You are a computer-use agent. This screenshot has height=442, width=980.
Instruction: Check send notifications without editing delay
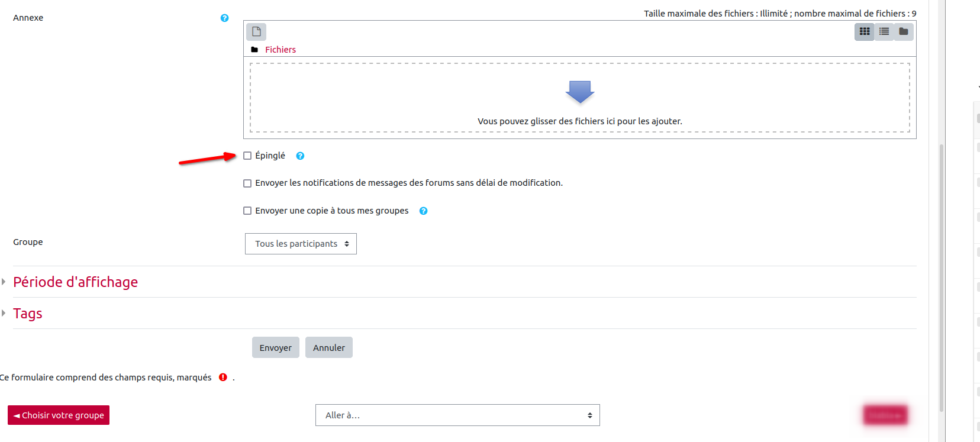(247, 183)
